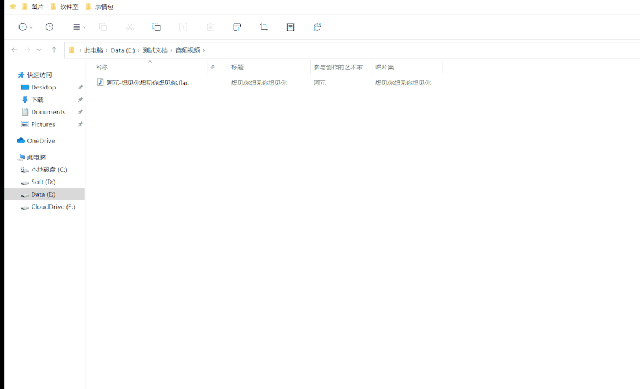The height and width of the screenshot is (389, 640).
Task: Open Pictures in the sidebar
Action: click(x=43, y=124)
